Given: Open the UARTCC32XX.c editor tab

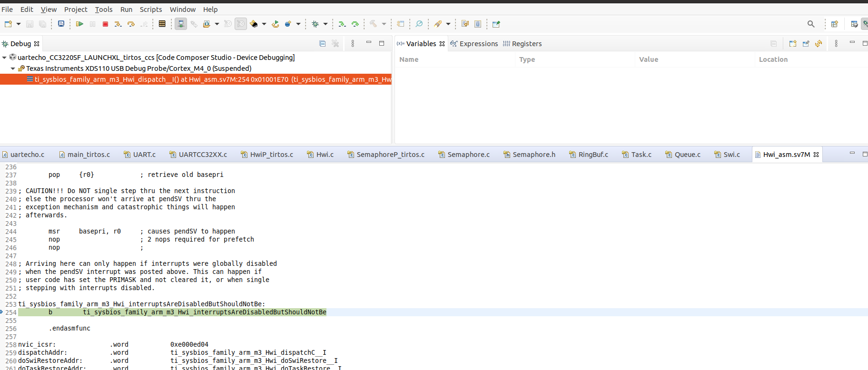Looking at the screenshot, I should tap(202, 155).
